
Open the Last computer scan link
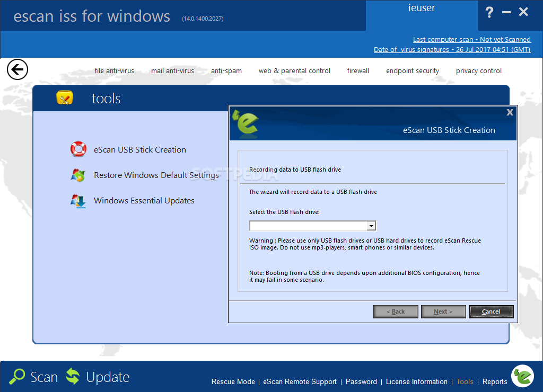coord(471,39)
